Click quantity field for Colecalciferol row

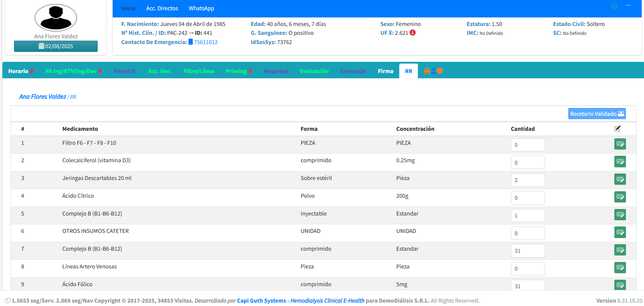coord(528,163)
